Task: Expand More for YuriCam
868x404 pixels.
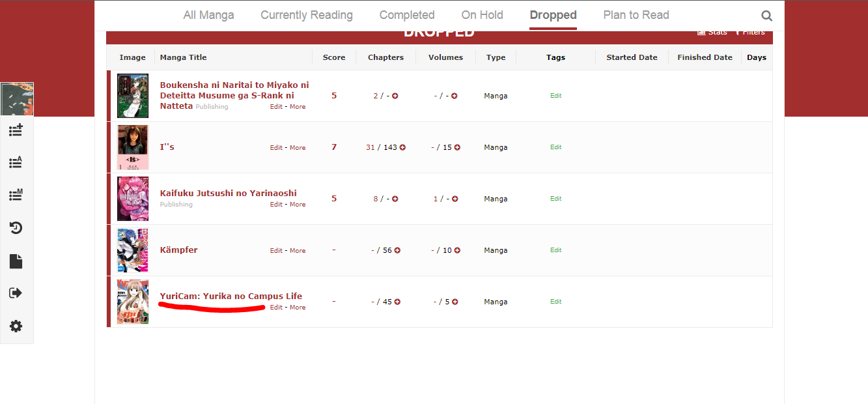Action: pos(298,308)
